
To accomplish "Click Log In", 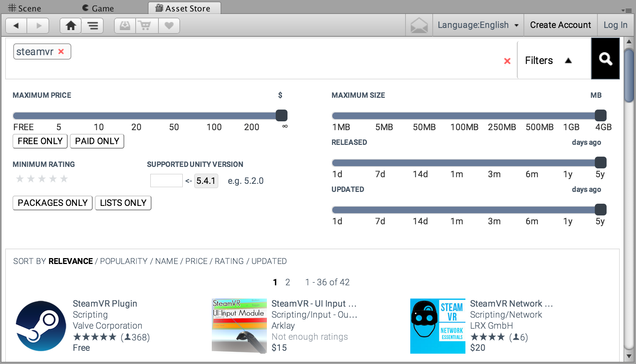I will (x=615, y=25).
